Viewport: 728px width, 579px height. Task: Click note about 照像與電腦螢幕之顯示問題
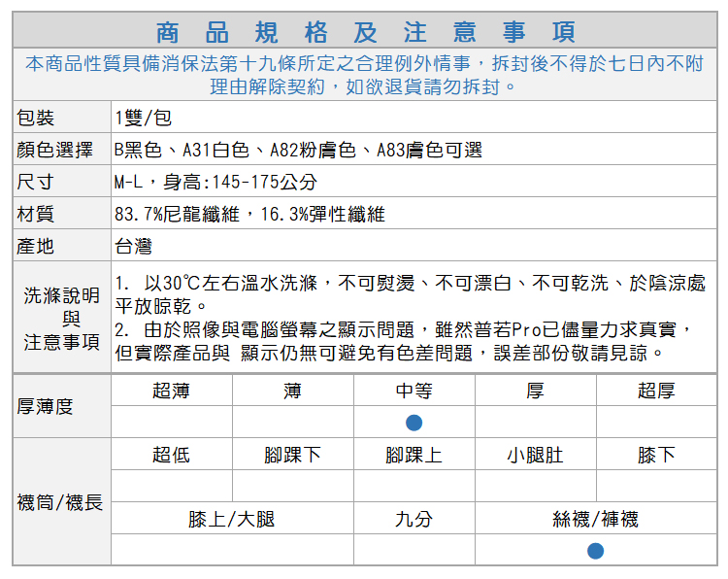pyautogui.click(x=279, y=330)
